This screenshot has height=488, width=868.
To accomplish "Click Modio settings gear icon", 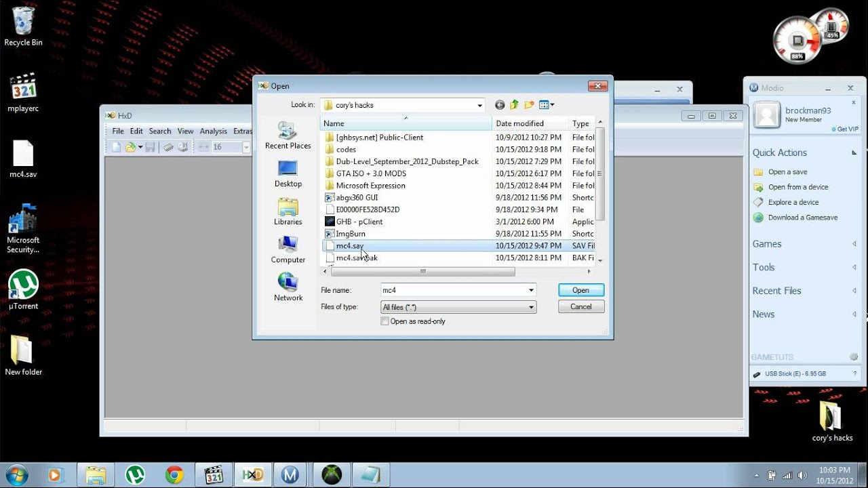I will click(x=854, y=357).
